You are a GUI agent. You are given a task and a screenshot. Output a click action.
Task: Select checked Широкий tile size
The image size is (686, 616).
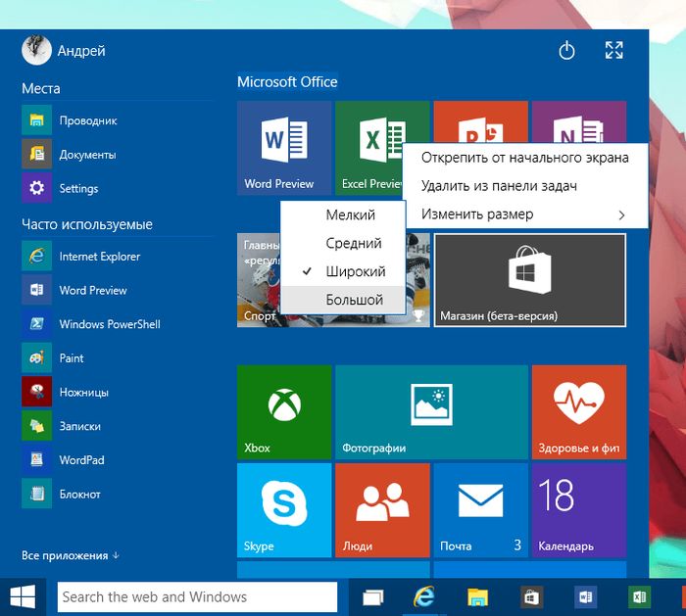(x=343, y=271)
